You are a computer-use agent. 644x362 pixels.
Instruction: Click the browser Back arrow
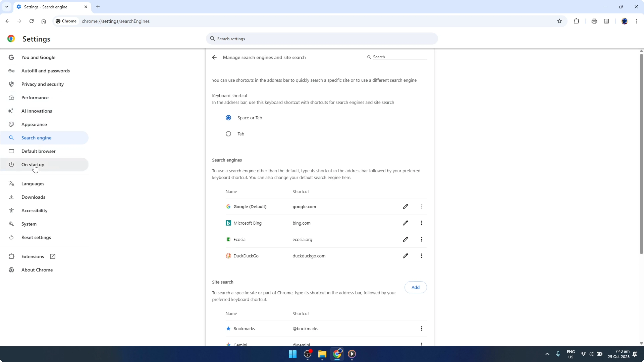coord(7,21)
